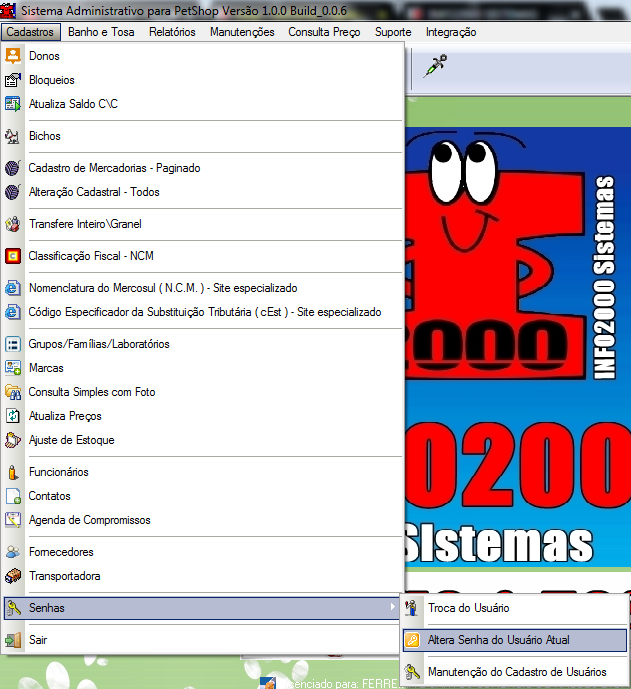Screen dimensions: 631x689
Task: Open the Bichos registration entry
Action: click(x=203, y=136)
